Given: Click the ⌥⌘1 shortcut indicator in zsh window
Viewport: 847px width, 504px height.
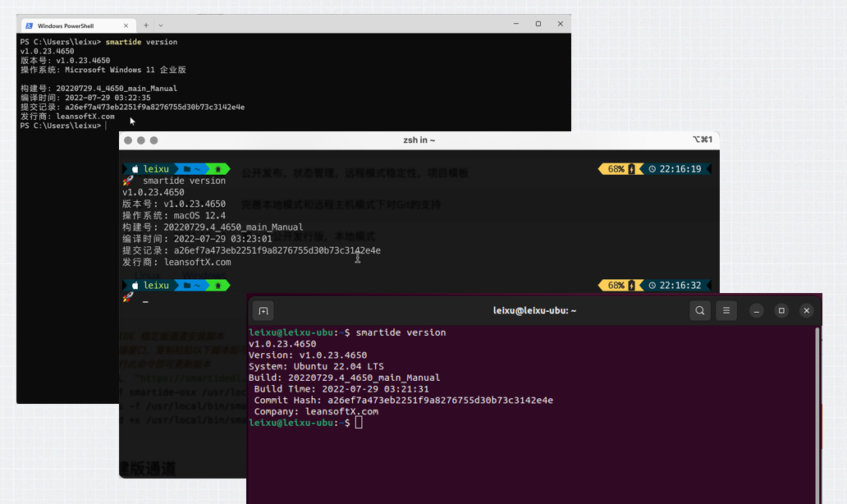Looking at the screenshot, I should [703, 140].
